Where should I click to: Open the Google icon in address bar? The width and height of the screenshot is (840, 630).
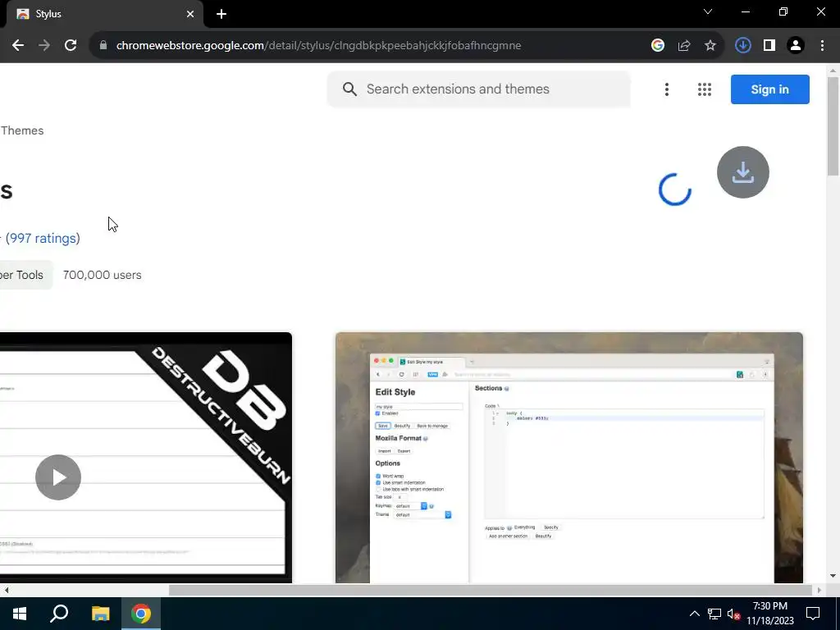pyautogui.click(x=657, y=46)
